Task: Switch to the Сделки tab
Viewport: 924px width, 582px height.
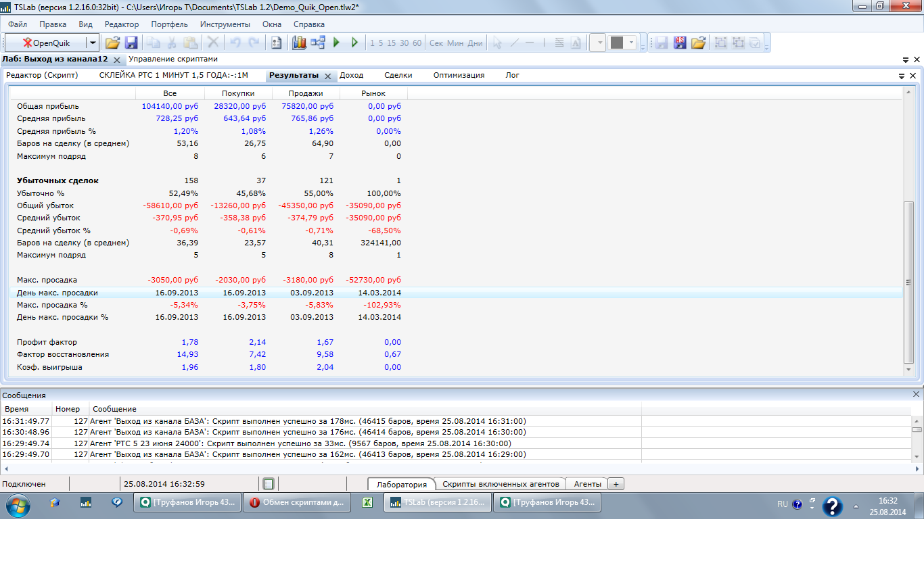Action: (x=398, y=75)
